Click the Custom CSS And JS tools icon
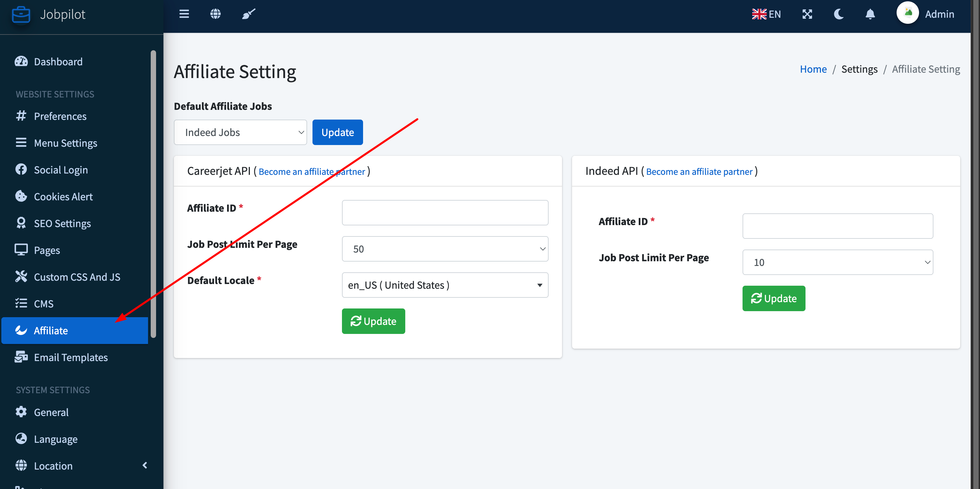 [x=21, y=277]
